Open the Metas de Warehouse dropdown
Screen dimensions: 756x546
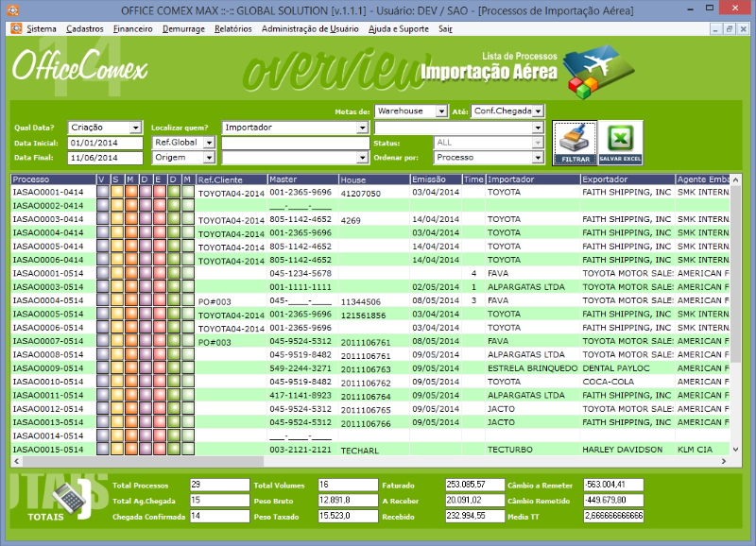(441, 111)
